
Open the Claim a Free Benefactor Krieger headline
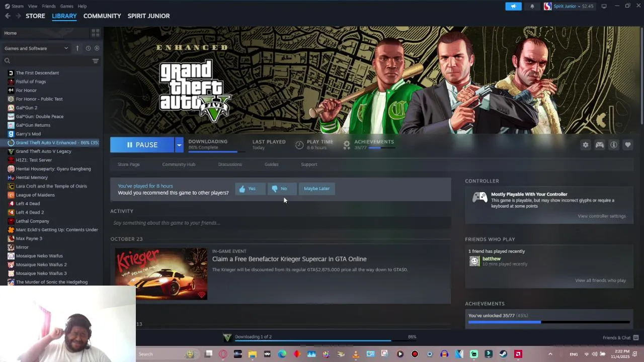289,259
